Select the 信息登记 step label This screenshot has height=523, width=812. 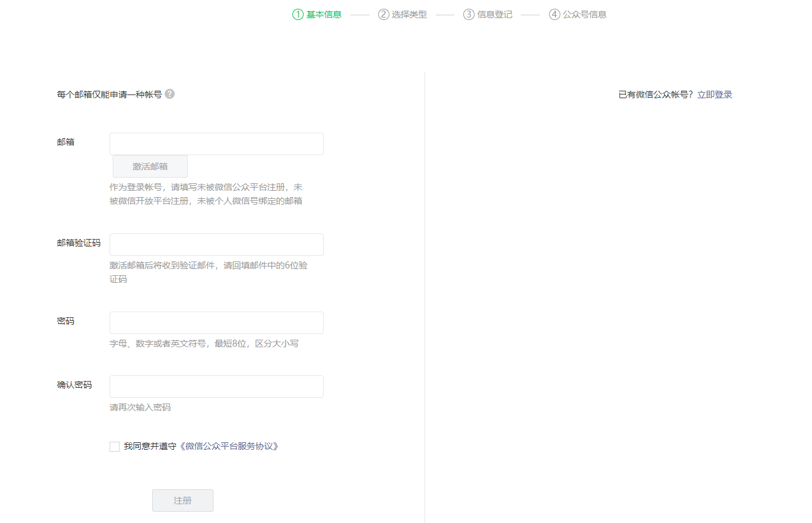[x=495, y=14]
